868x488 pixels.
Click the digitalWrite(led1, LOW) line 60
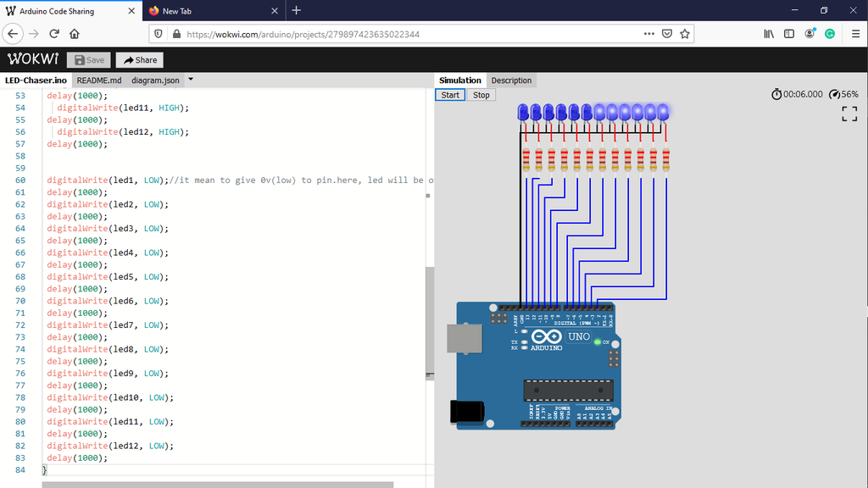(x=108, y=180)
